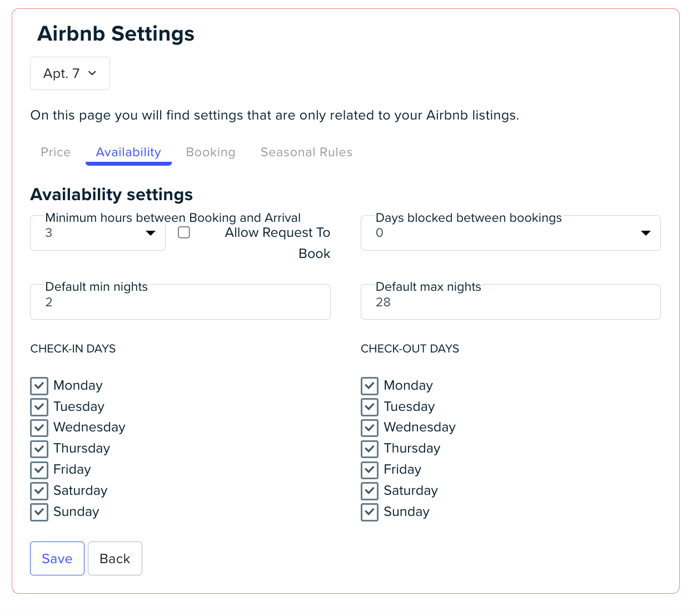
Task: Disable Friday as a check-in day
Action: pos(39,470)
